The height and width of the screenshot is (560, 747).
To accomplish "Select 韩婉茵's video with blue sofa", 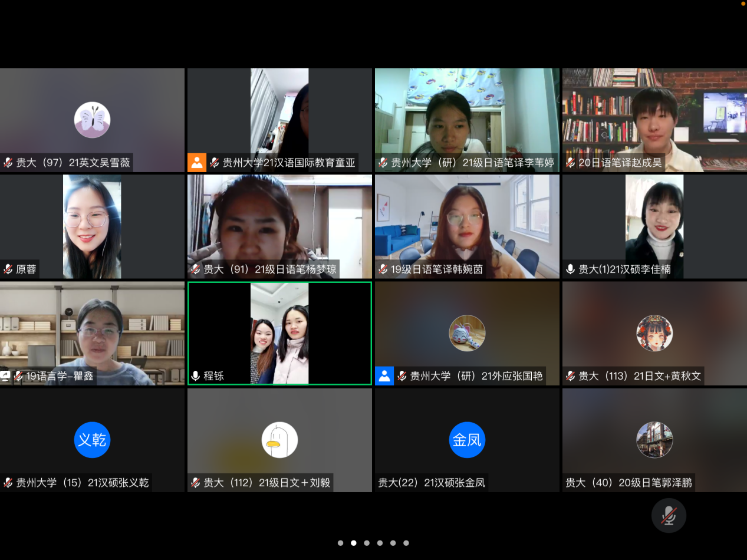I will point(467,227).
